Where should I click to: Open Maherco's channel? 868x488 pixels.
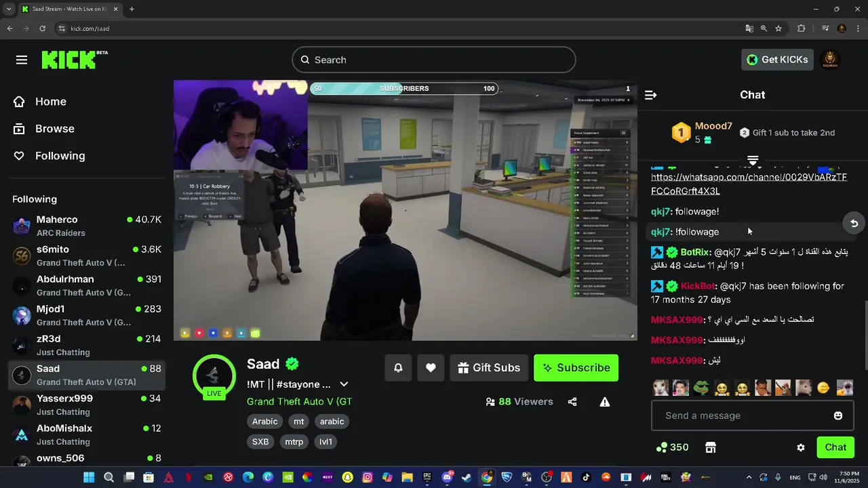(x=87, y=226)
